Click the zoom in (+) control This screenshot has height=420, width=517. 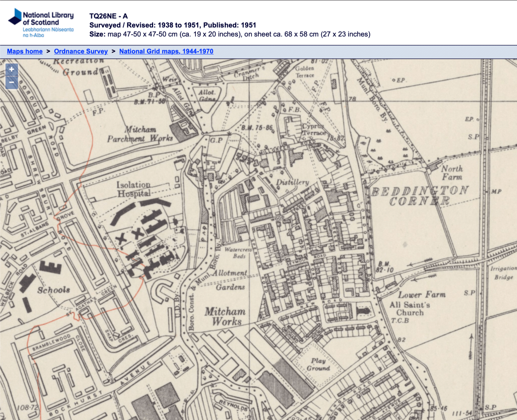point(11,70)
